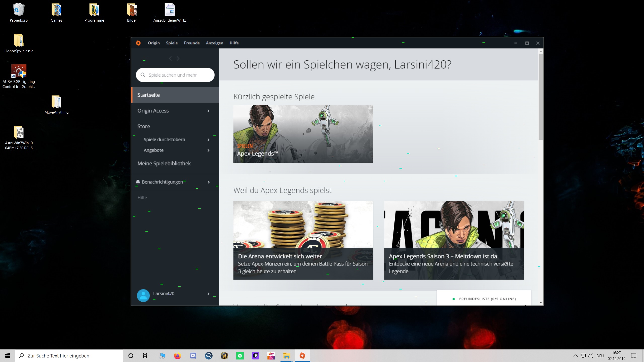Expand Spiele durchstöbern chevron
The image size is (644, 362).
click(x=208, y=140)
